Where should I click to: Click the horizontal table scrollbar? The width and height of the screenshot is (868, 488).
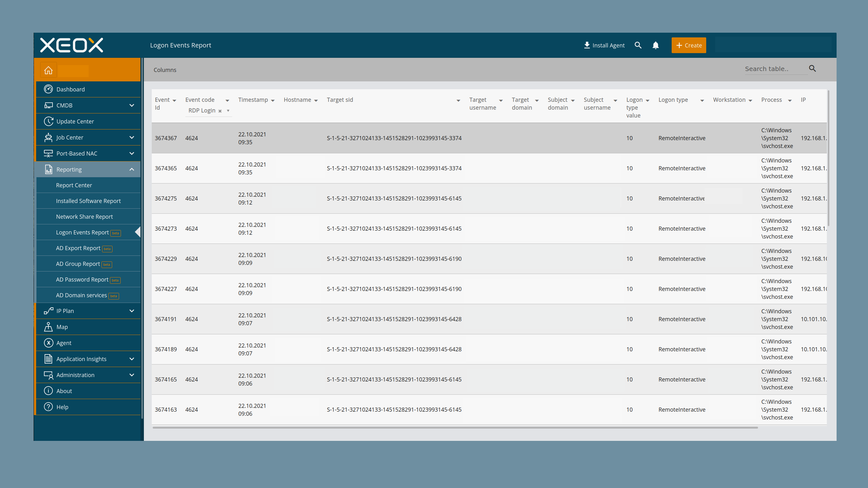coord(455,427)
